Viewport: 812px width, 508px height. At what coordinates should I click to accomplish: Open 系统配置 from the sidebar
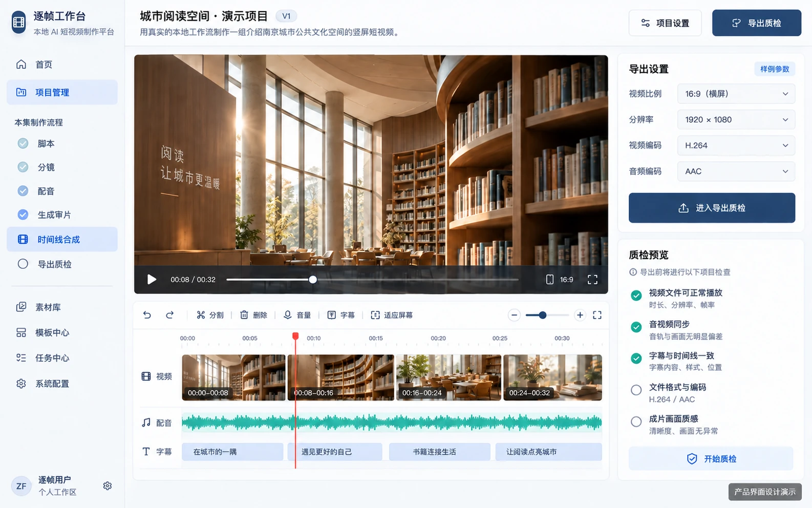click(x=62, y=384)
